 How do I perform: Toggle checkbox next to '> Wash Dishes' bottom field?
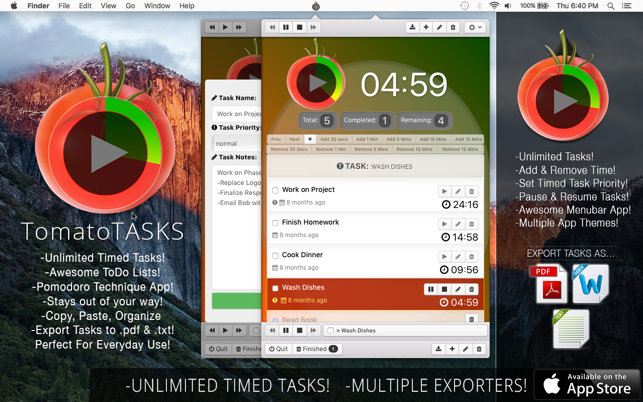[x=331, y=330]
